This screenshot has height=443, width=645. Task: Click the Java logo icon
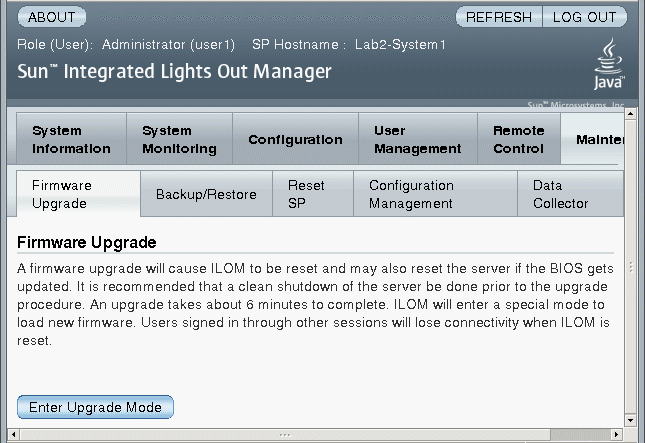609,64
